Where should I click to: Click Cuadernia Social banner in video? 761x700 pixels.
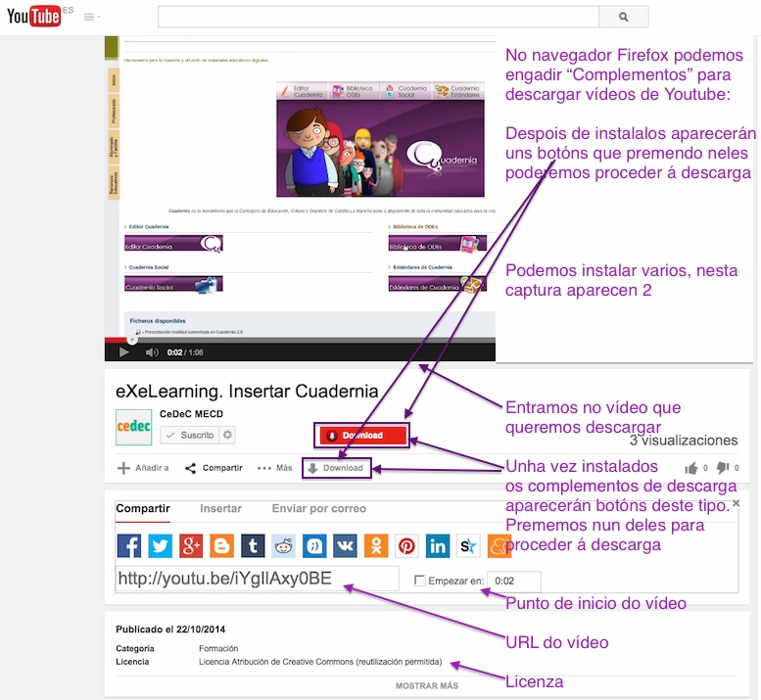173,284
